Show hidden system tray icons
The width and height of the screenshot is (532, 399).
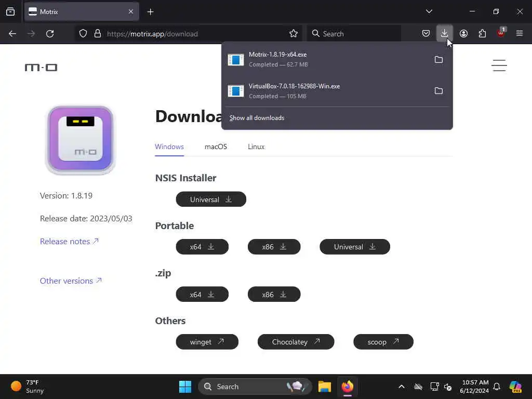click(402, 387)
